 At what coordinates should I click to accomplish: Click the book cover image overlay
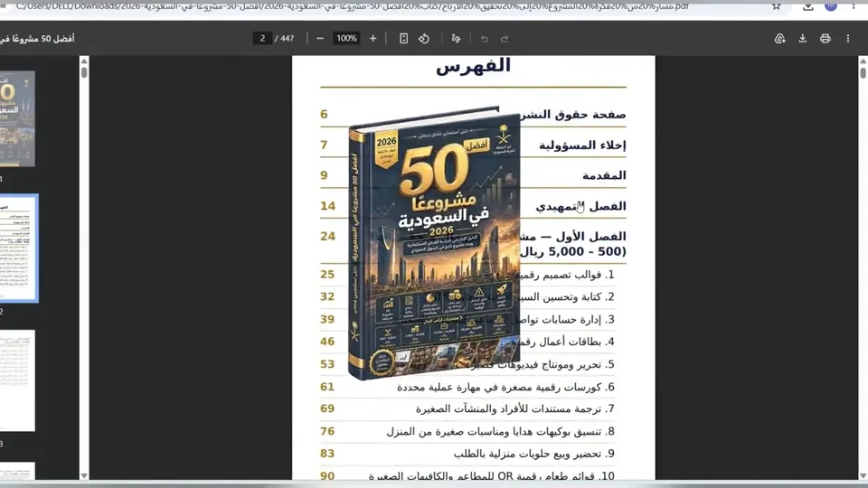point(434,242)
